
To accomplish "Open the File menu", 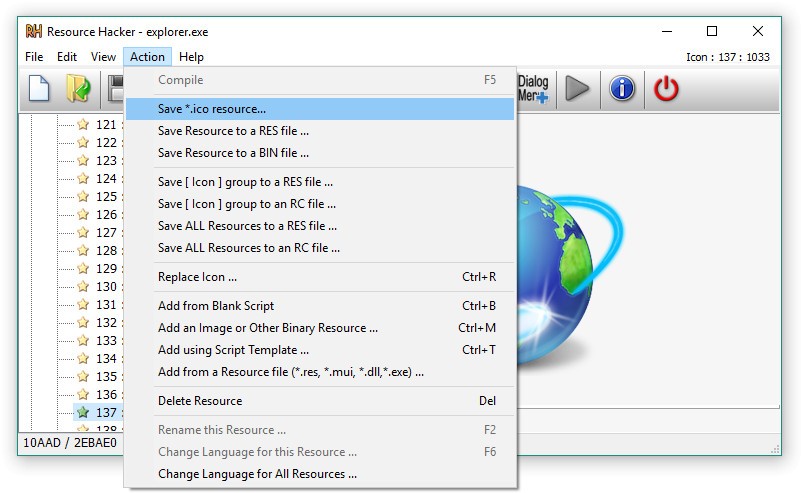I will pos(34,57).
